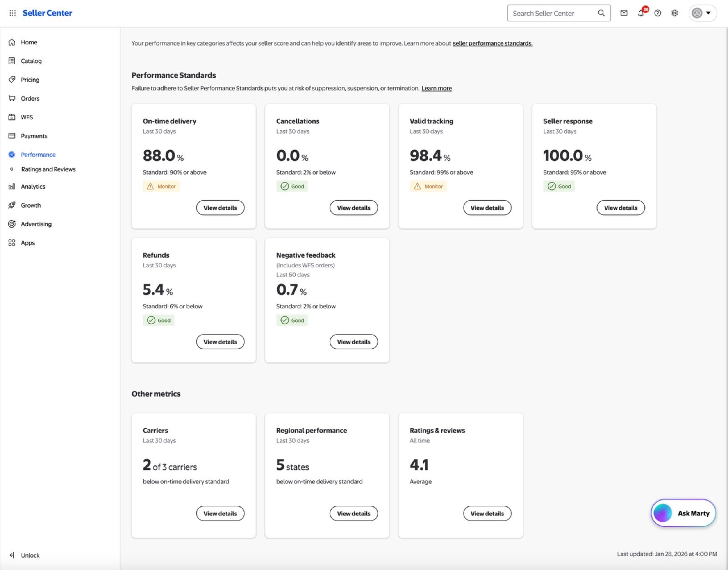
Task: Open notifications bell with red badge
Action: 642,12
